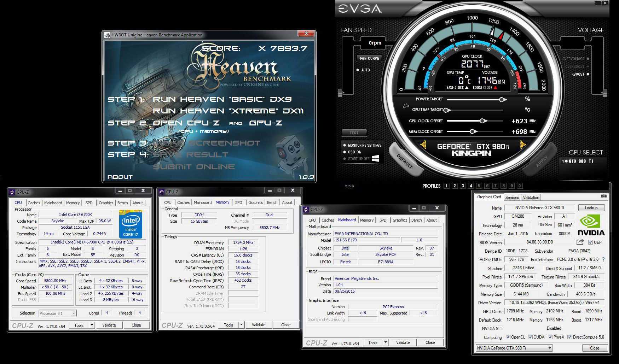
Task: Click the MEM CLOCK OFFSET slider handle
Action: coord(473,131)
